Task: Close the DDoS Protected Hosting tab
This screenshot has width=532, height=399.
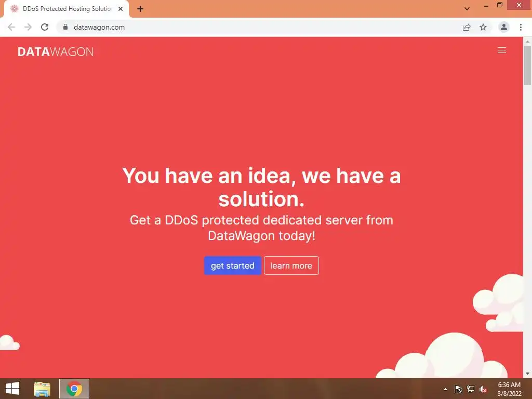Action: (x=121, y=9)
